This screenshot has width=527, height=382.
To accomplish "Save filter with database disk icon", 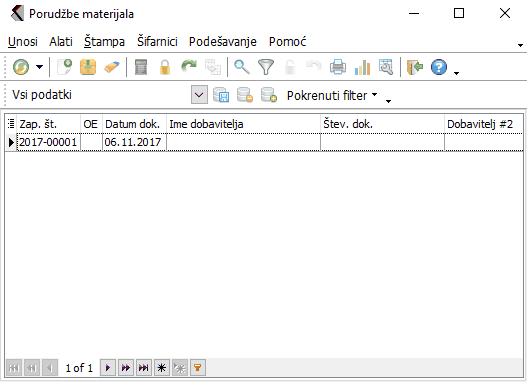I will point(221,95).
